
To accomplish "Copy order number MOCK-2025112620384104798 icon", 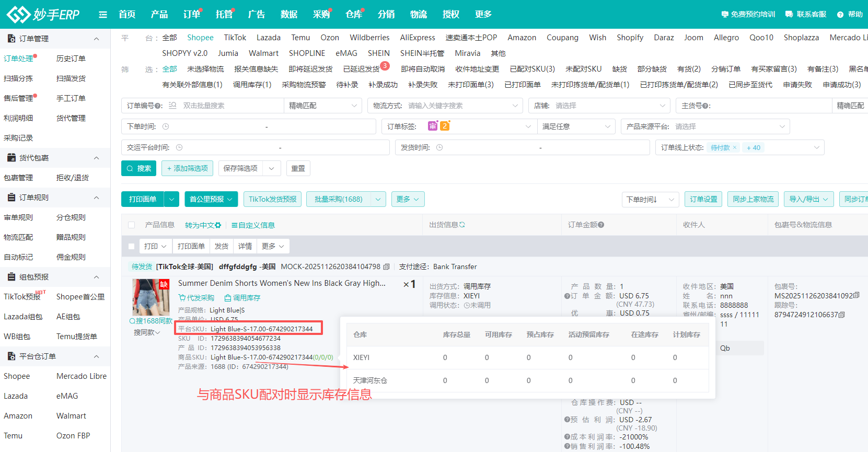I will [386, 266].
